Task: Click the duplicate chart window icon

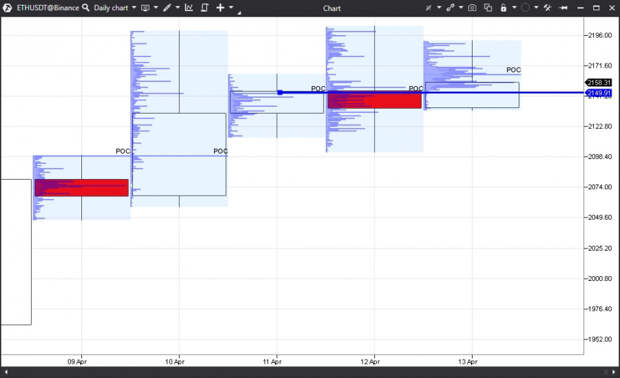Action: [x=488, y=8]
